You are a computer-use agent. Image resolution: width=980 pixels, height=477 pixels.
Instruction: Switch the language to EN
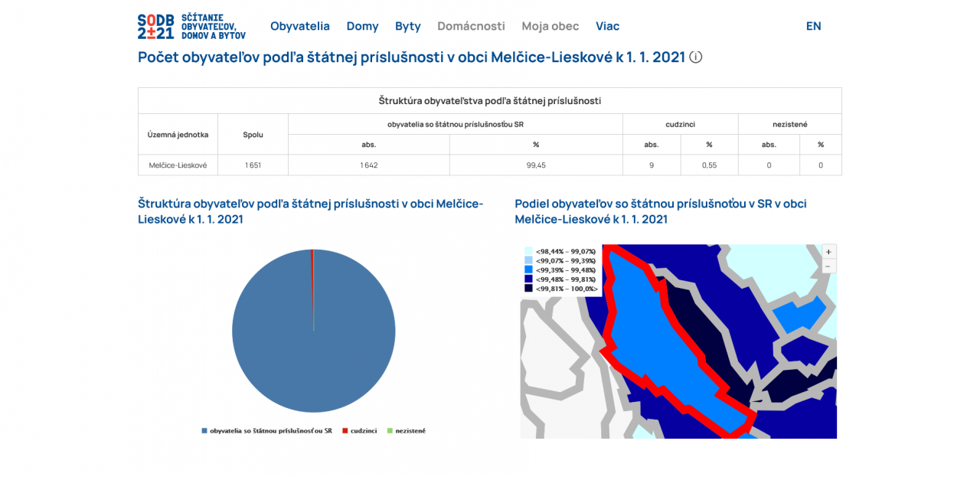[813, 26]
